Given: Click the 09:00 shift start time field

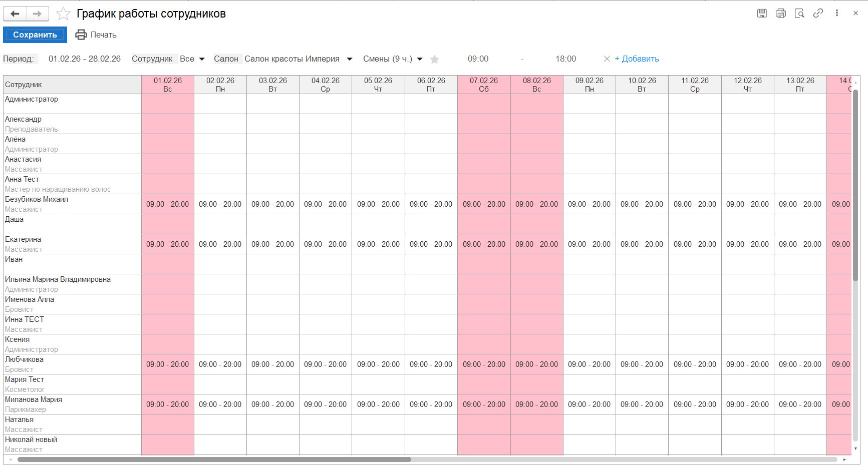Looking at the screenshot, I should pos(478,59).
